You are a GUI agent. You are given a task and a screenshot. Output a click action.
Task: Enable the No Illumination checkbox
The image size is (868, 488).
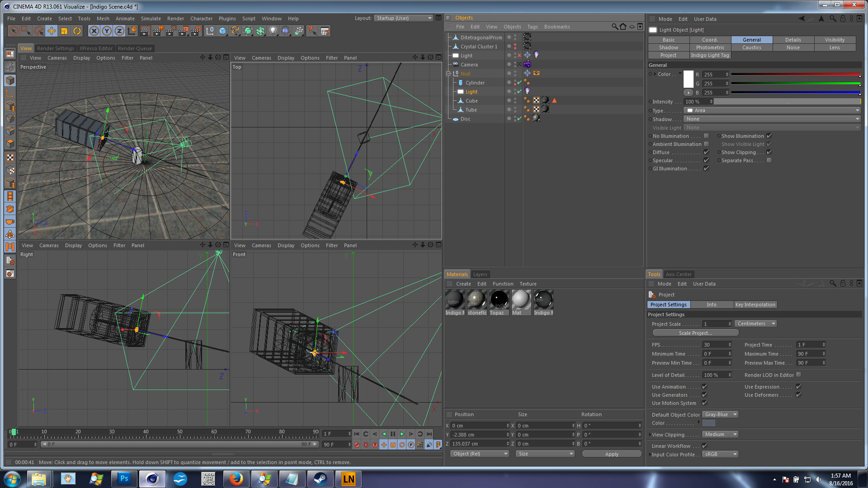coord(706,136)
